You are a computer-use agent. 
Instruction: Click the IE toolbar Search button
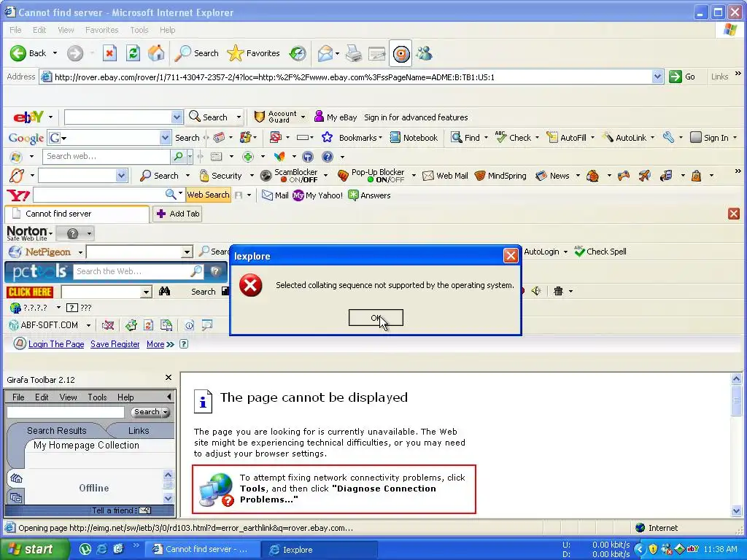point(197,53)
